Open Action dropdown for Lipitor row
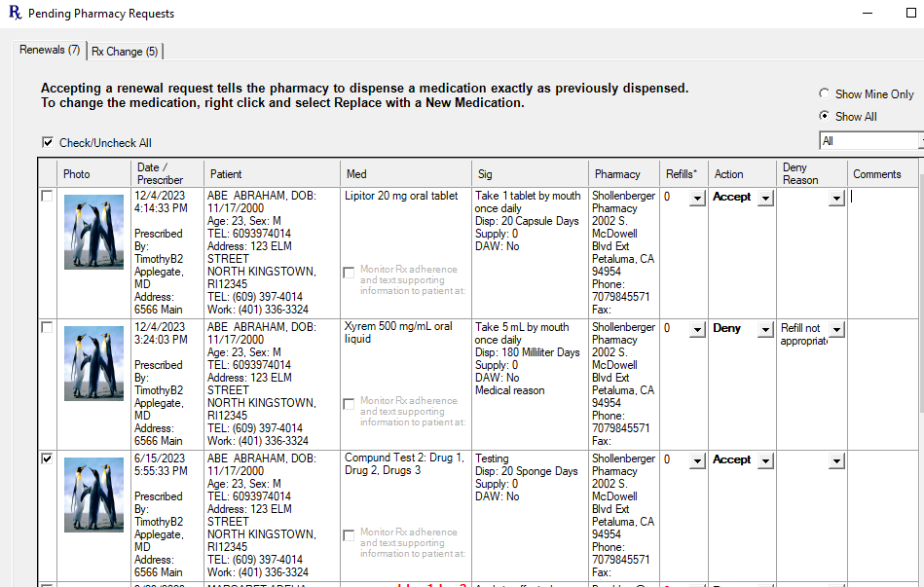Screen dimensions: 924x587 (x=765, y=199)
